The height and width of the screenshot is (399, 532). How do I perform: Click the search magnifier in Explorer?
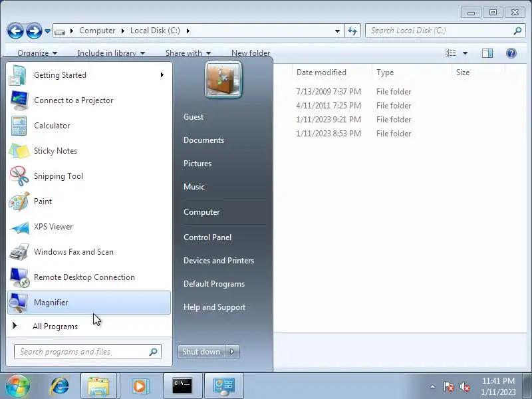[517, 31]
